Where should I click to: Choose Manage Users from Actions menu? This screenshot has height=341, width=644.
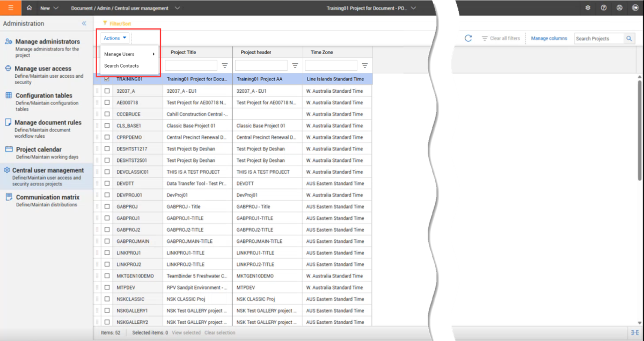120,54
